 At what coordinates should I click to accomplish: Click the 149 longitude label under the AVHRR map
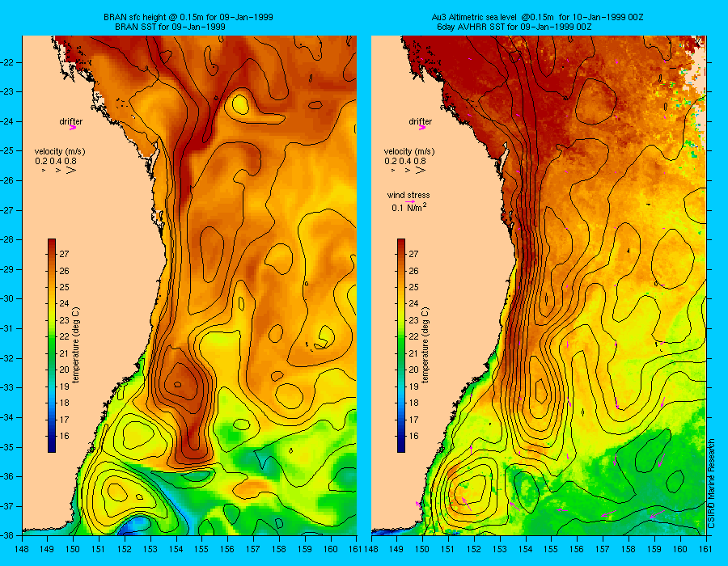(x=396, y=549)
